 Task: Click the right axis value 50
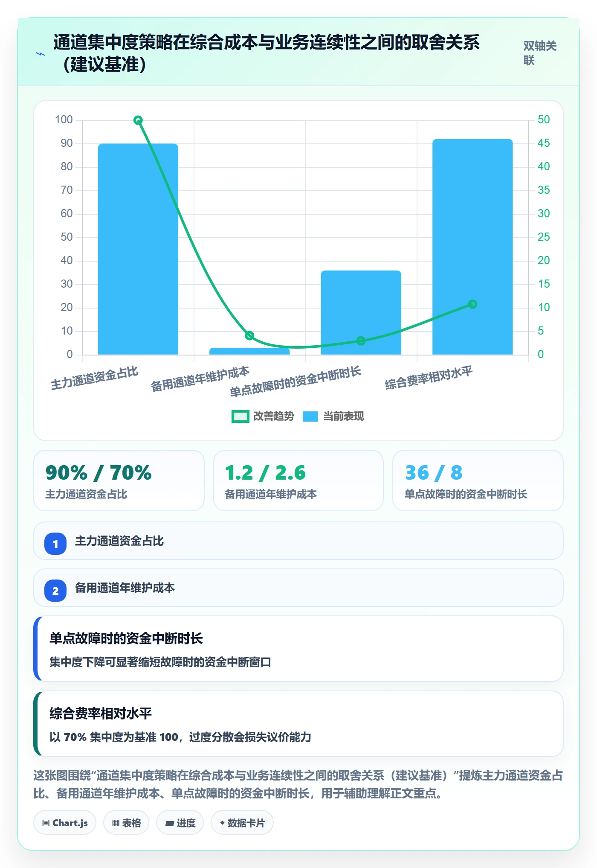click(544, 120)
